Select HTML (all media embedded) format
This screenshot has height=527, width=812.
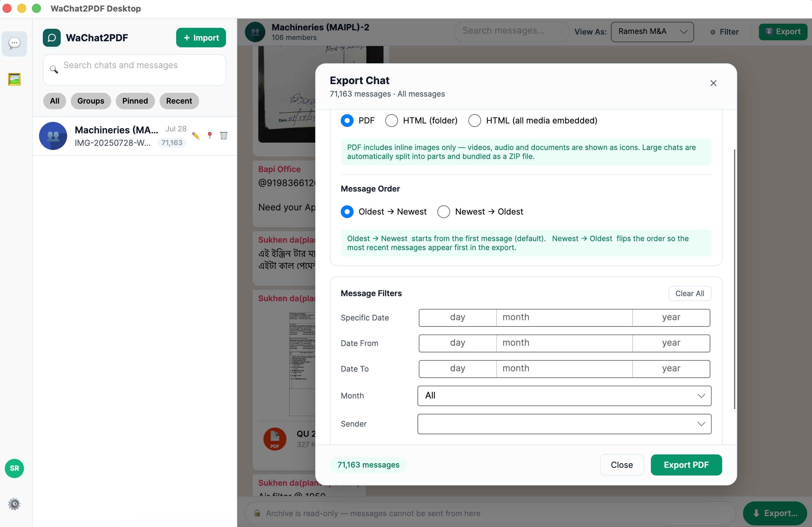pos(475,121)
